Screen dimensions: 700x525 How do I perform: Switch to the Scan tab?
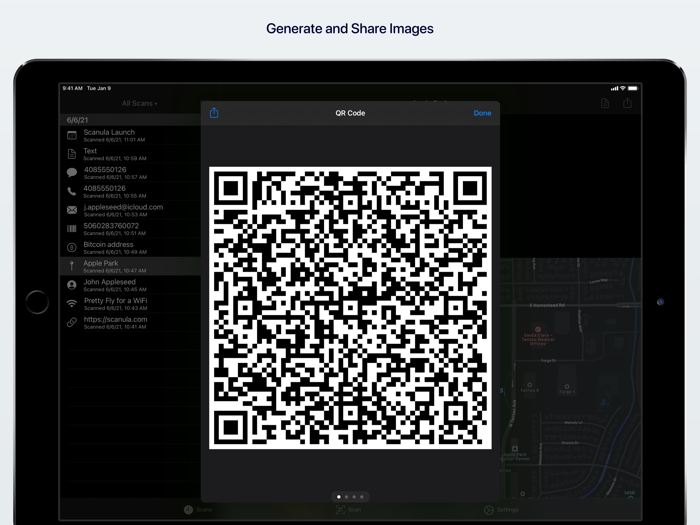click(349, 510)
